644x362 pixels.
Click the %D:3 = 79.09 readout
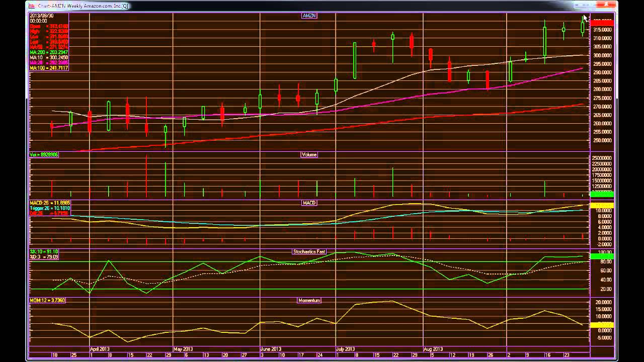point(44,256)
